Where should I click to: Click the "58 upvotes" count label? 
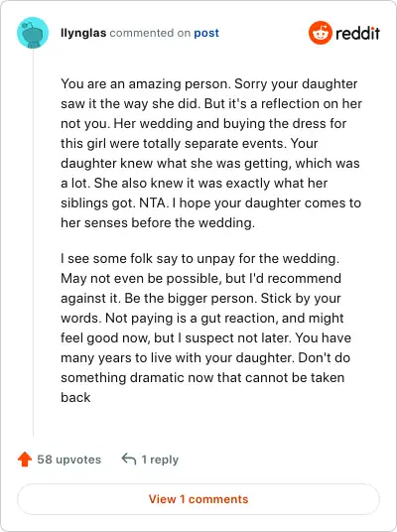pyautogui.click(x=68, y=460)
